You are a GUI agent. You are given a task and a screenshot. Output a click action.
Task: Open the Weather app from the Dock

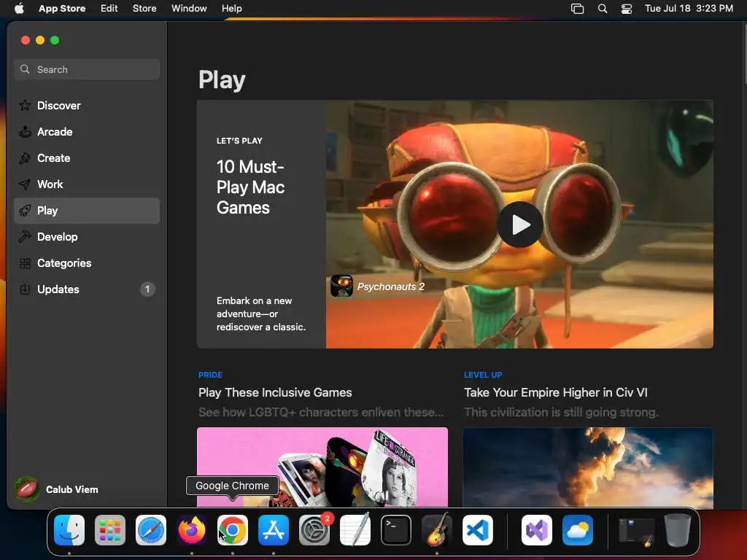[x=578, y=530]
